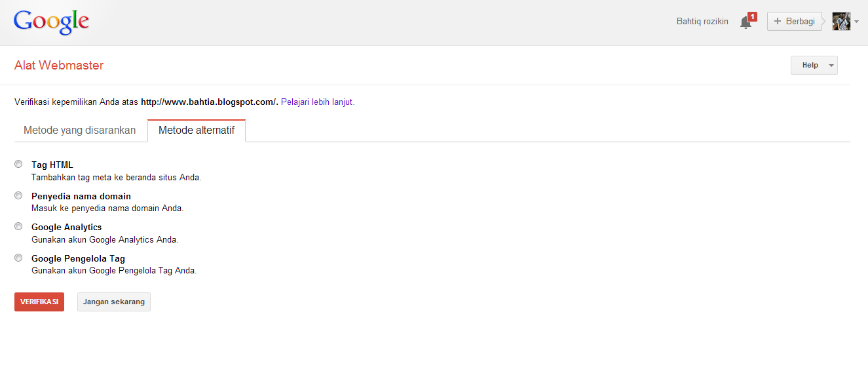Open account dropdown arrow beside avatar

point(856,22)
